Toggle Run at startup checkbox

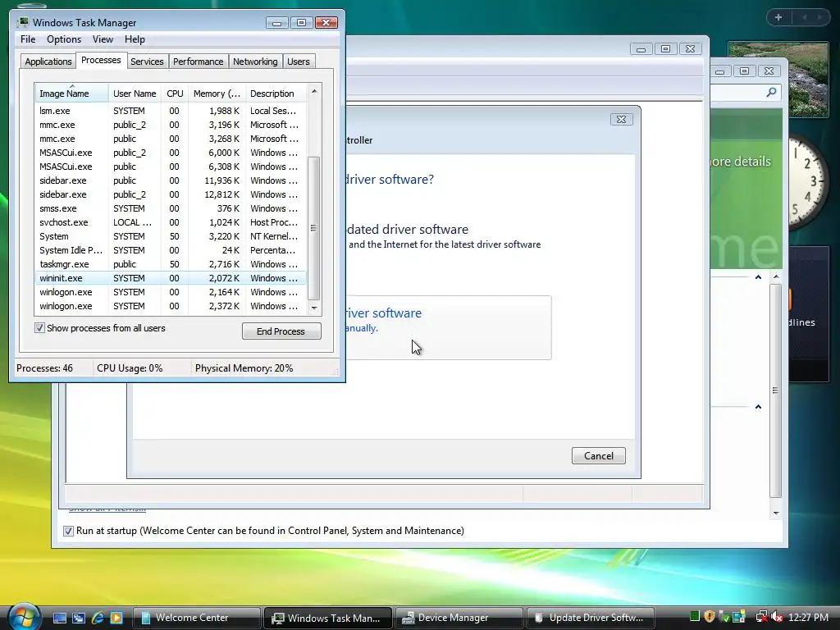pyautogui.click(x=68, y=531)
